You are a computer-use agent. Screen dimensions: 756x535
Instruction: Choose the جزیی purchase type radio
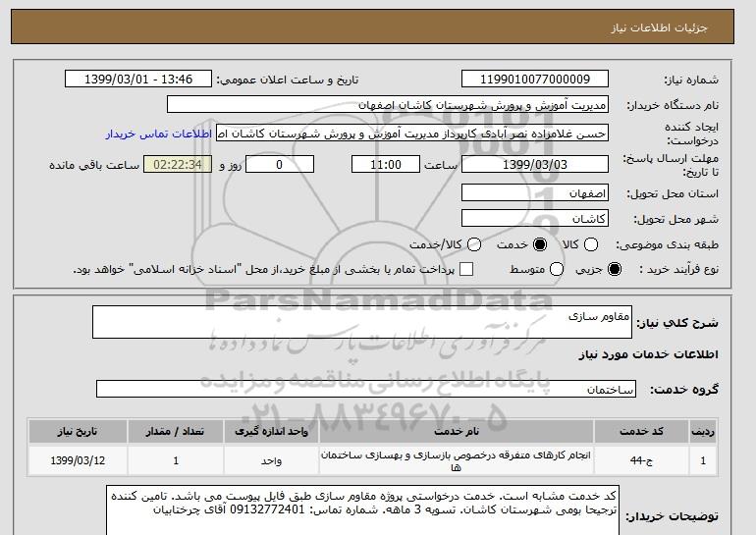point(615,269)
